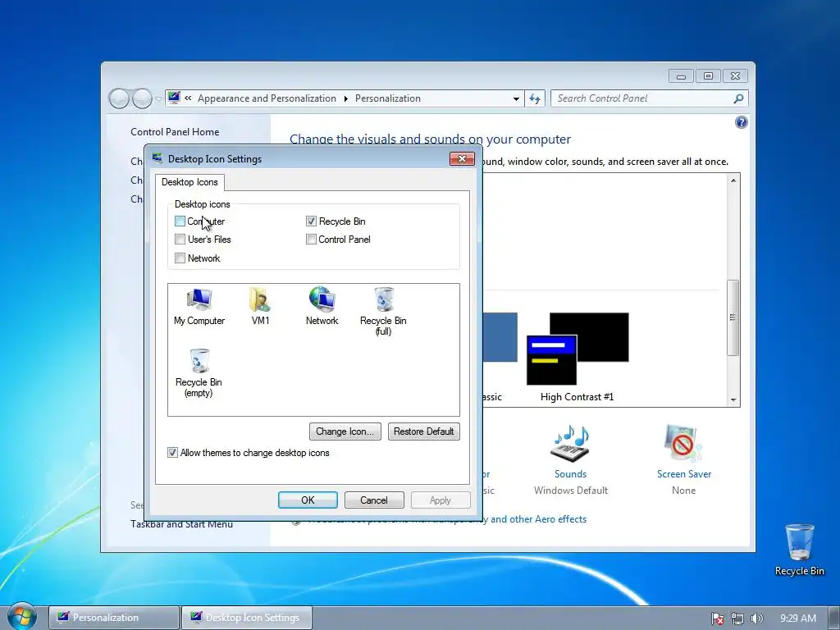This screenshot has width=840, height=630.
Task: Close the Desktop Icon Settings dialog
Action: point(462,158)
